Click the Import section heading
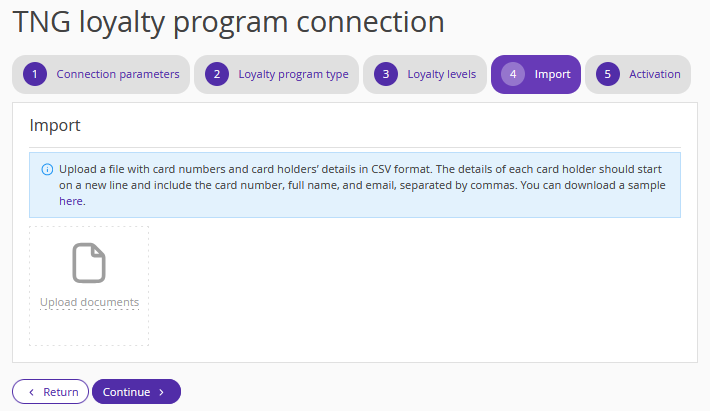Screen dimensions: 710x411 point(55,126)
